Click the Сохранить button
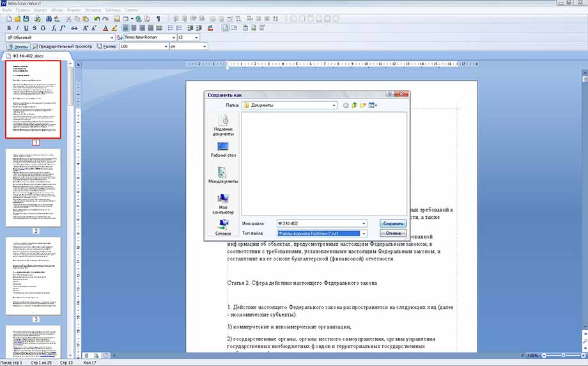588x366 pixels. click(x=393, y=224)
